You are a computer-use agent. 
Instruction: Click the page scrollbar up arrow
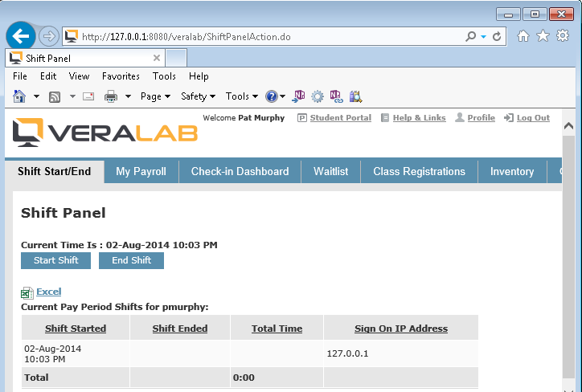point(568,126)
